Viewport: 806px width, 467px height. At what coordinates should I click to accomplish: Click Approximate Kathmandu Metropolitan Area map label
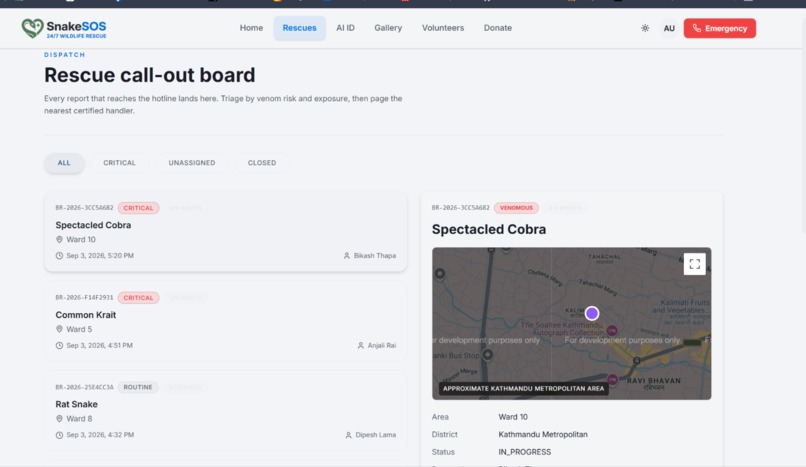click(x=523, y=388)
